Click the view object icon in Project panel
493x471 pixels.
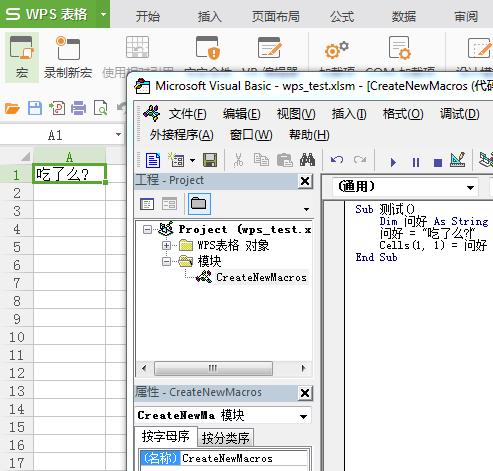169,204
